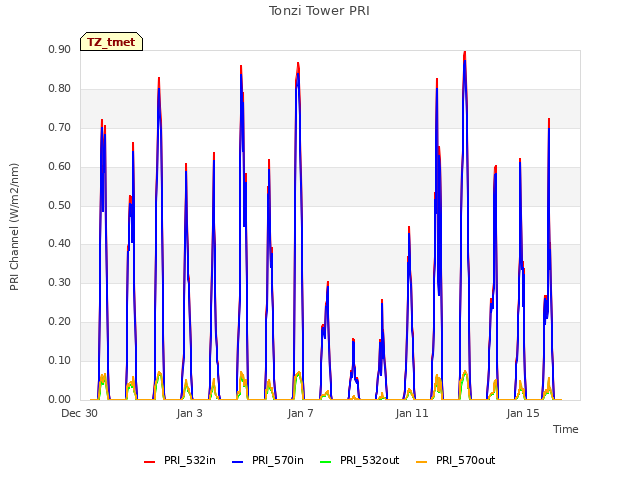Toggle the PRI_570in legend entry
Screen dimensions: 640x480
pyautogui.click(x=268, y=460)
